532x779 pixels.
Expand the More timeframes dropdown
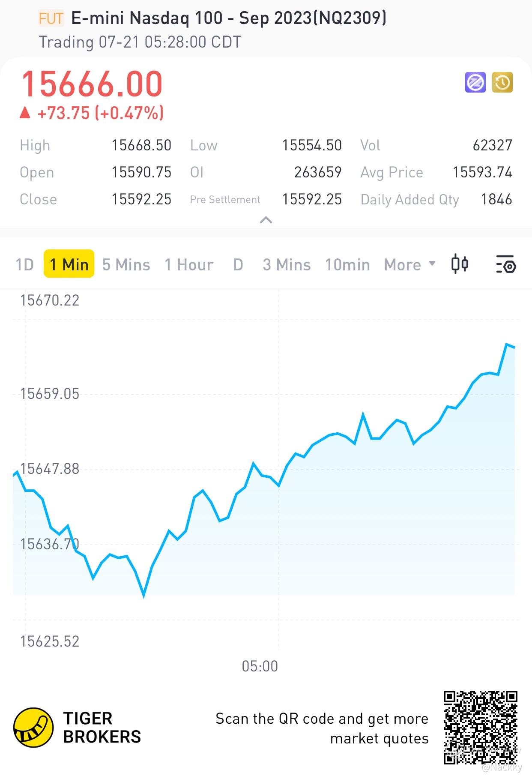pyautogui.click(x=409, y=265)
